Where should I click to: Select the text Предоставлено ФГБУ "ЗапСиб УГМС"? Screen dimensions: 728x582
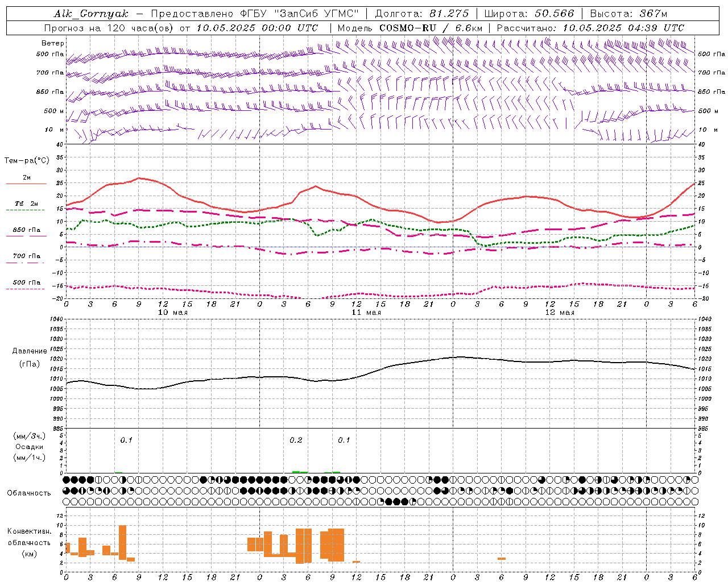coord(255,14)
